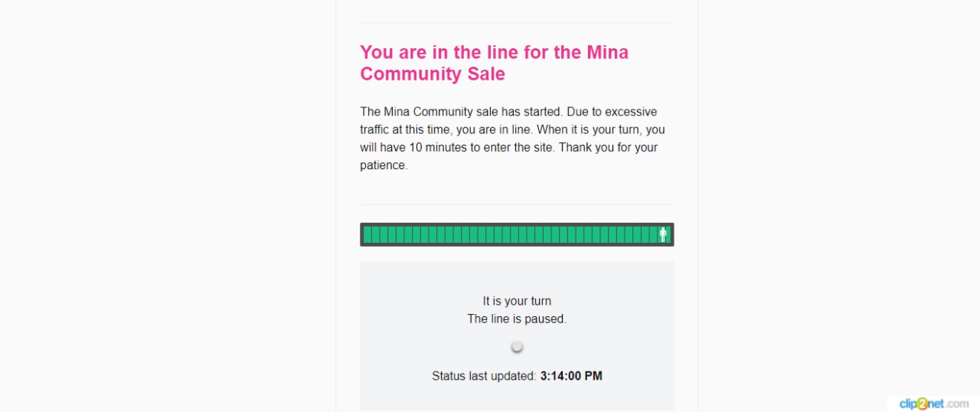Viewport: 980px width, 412px height.
Task: Click the 'It is your turn' message
Action: 517,301
